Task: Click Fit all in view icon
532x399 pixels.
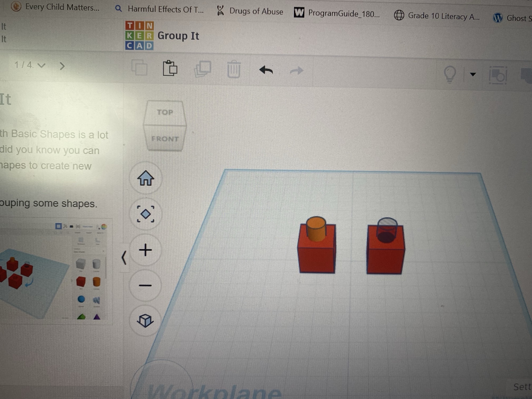Action: pos(146,214)
